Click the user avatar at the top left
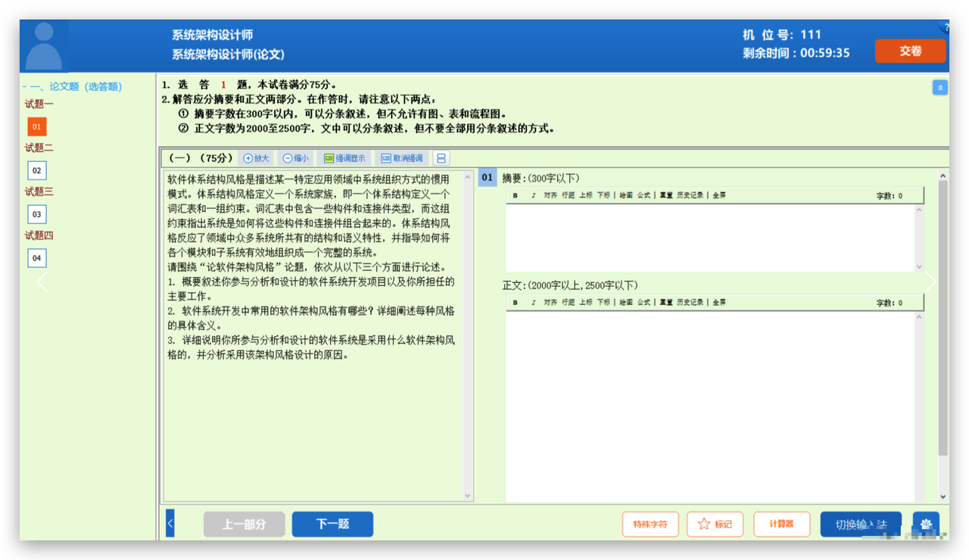Viewport: 969px width, 560px height. 44,46
